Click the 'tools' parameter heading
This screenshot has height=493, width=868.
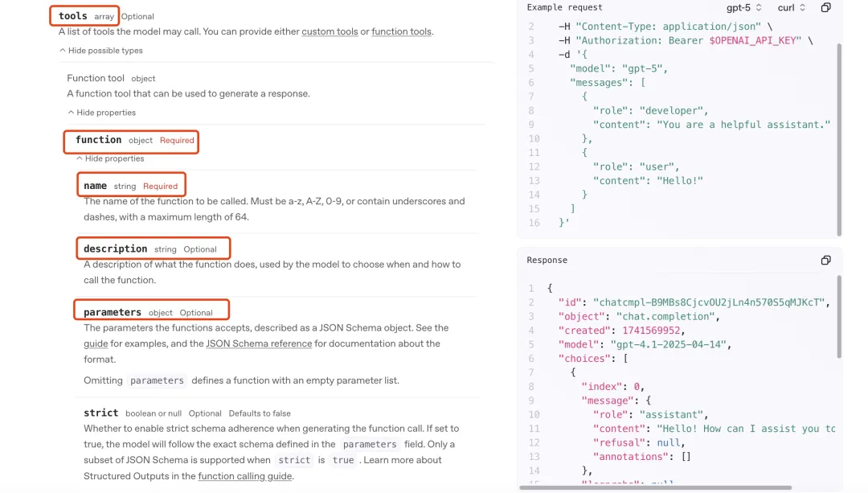point(73,16)
